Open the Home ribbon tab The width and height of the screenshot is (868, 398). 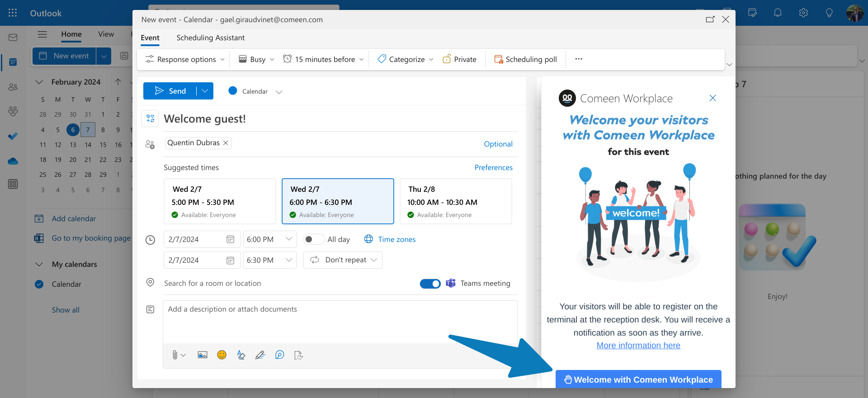point(71,34)
